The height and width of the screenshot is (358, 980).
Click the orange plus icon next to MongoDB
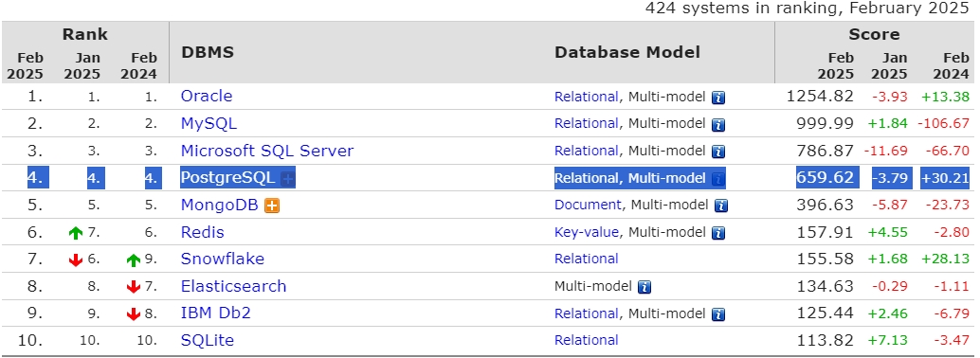272,206
